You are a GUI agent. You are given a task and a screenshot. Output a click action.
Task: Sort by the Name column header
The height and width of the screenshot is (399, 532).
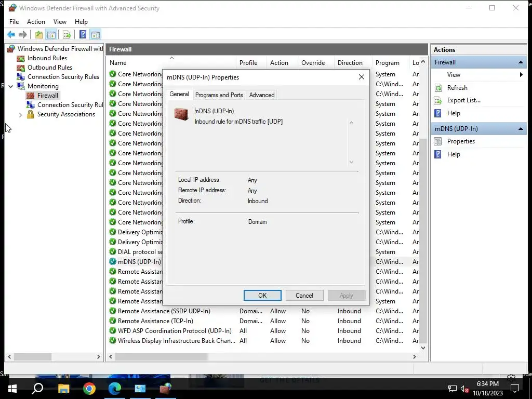coord(171,63)
